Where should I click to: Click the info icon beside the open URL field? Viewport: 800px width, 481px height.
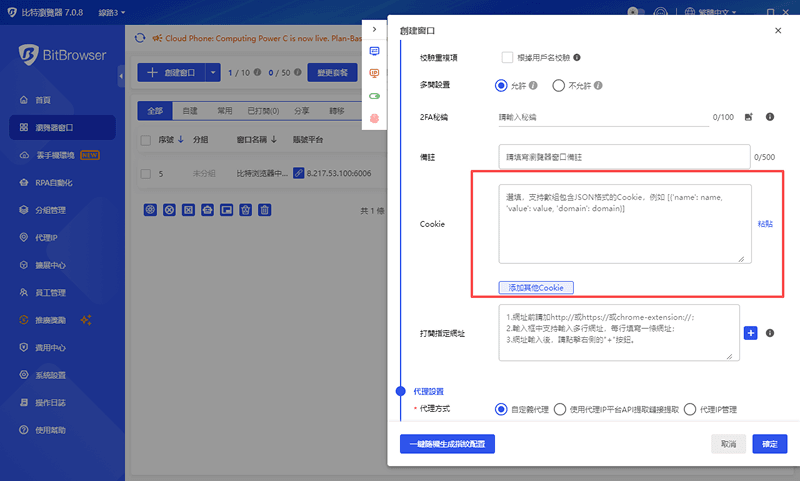coord(770,332)
